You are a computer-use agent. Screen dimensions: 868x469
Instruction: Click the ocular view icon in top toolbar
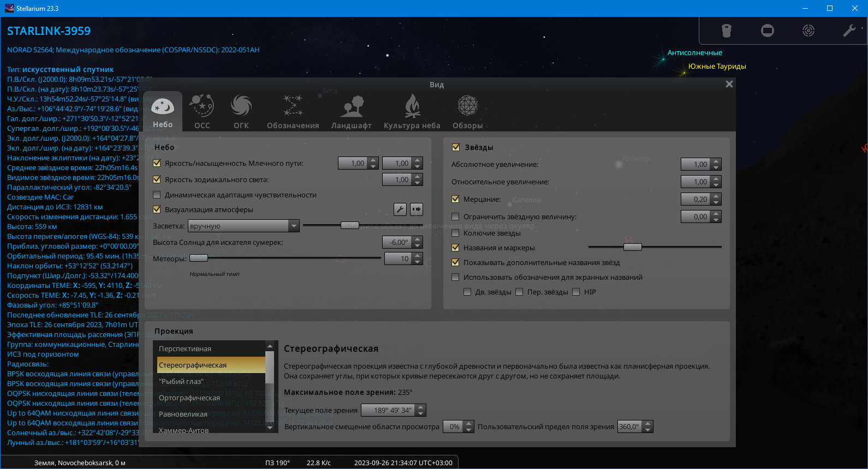pyautogui.click(x=727, y=31)
